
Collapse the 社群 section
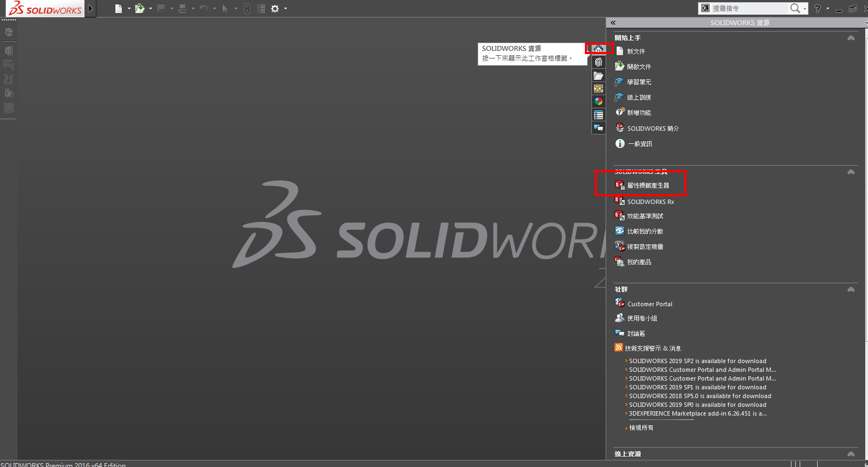[851, 289]
